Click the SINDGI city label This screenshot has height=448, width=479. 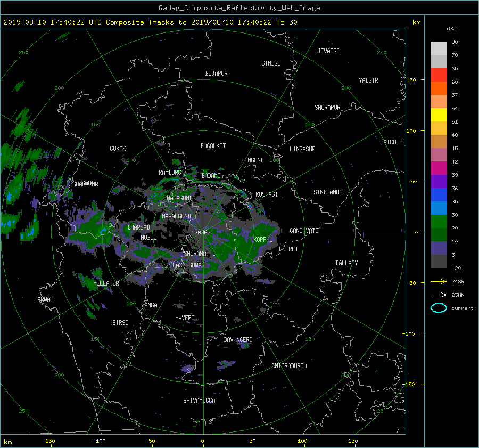(271, 63)
